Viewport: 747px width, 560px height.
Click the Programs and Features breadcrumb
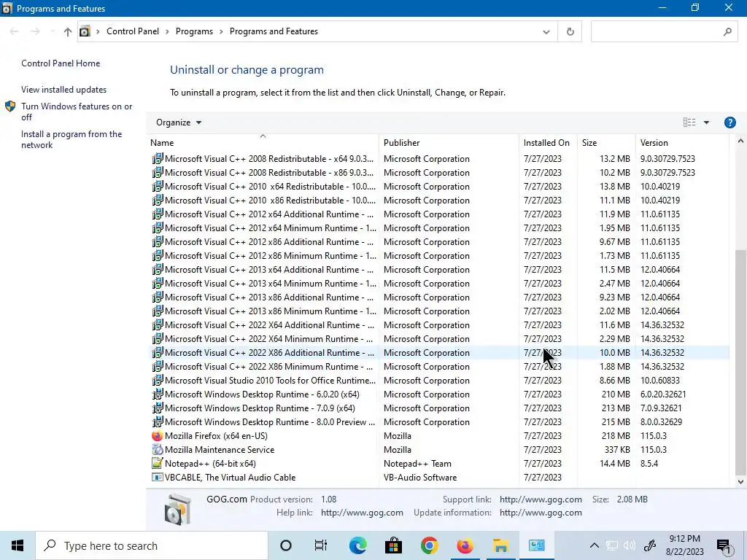coord(274,31)
